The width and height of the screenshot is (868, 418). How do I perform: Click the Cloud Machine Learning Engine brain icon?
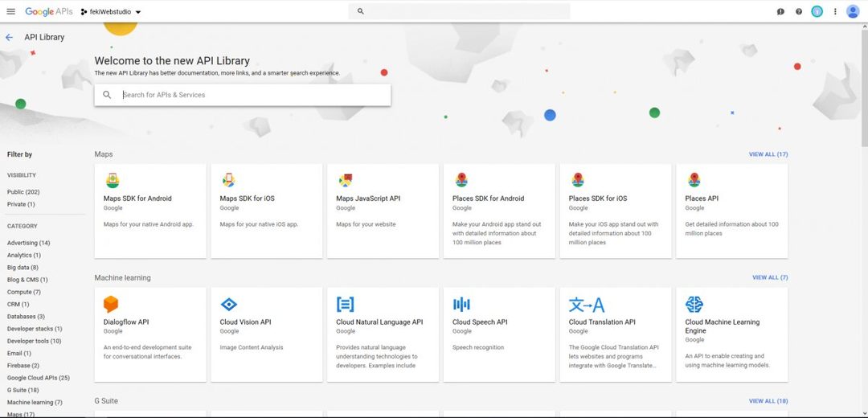(x=694, y=304)
